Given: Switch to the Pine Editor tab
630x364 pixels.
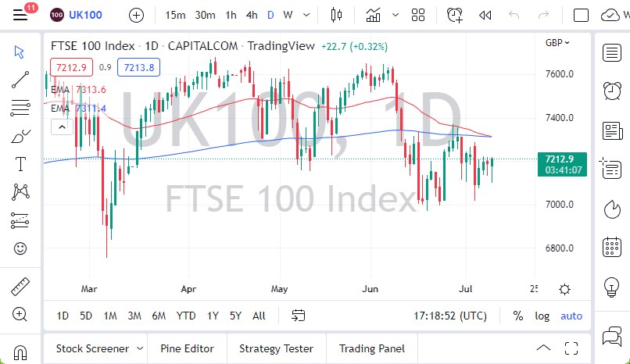Looking at the screenshot, I should (188, 348).
